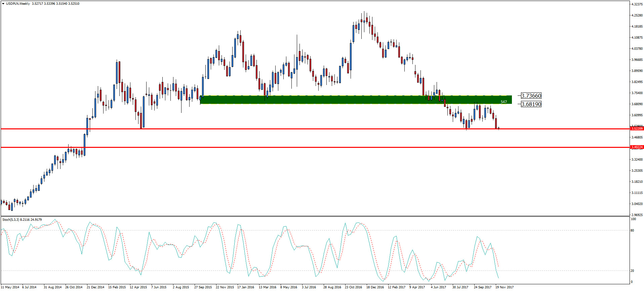Screen dimensions: 644x291
Task: Click the 3.96685 price axis label
Action: point(637,60)
